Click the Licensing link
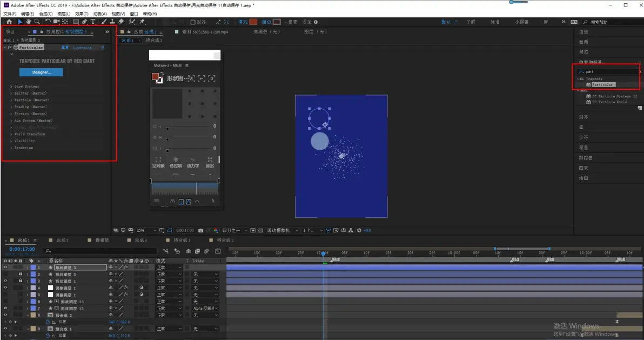 tap(82, 47)
